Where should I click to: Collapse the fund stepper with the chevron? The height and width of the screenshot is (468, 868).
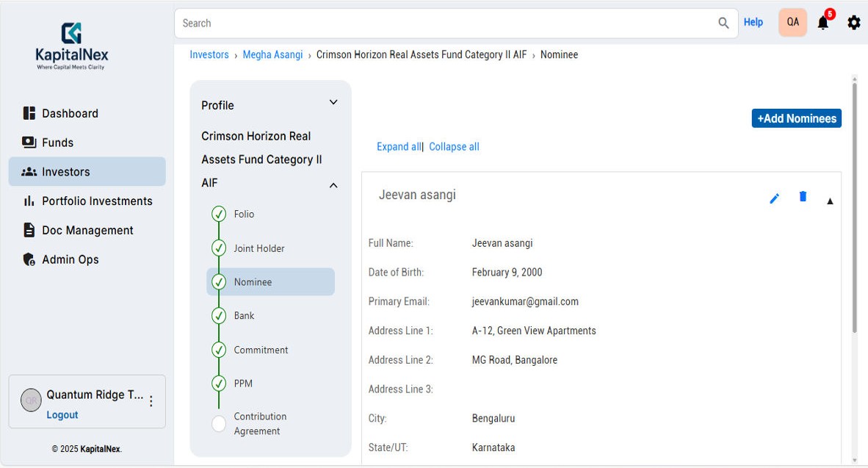point(333,185)
